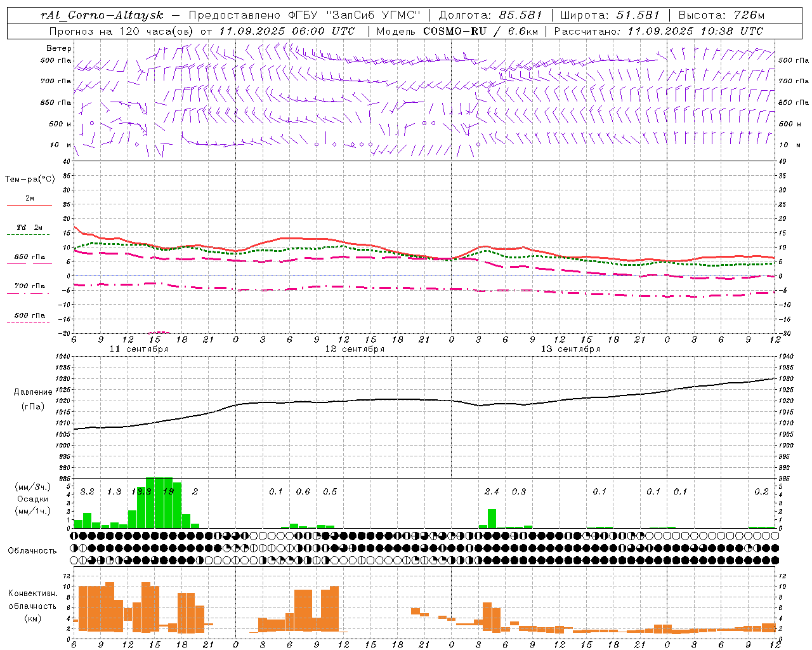Click the legend line under Td 2м

28,235
